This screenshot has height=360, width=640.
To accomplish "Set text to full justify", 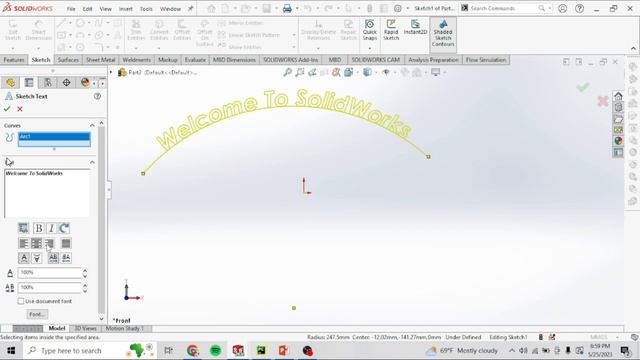I will tap(66, 244).
